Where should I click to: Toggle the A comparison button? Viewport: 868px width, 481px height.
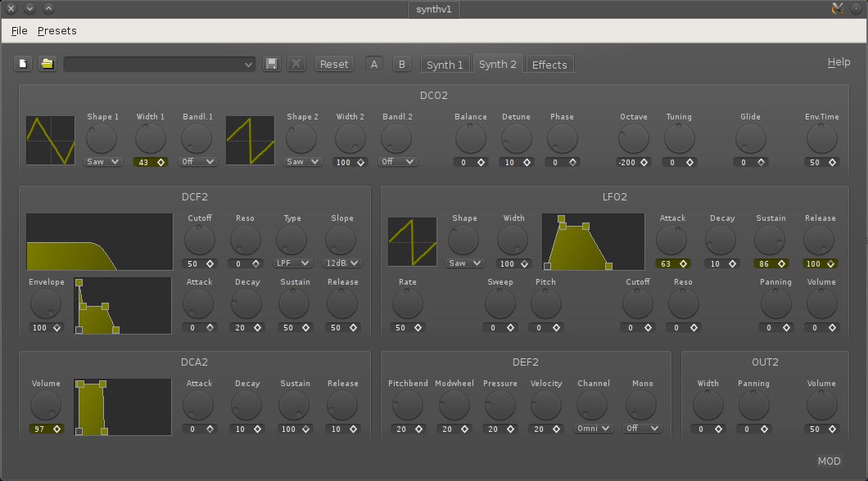374,64
